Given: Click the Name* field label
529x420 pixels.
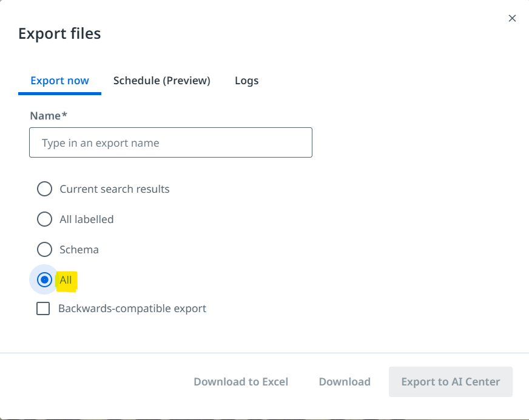Looking at the screenshot, I should 49,116.
